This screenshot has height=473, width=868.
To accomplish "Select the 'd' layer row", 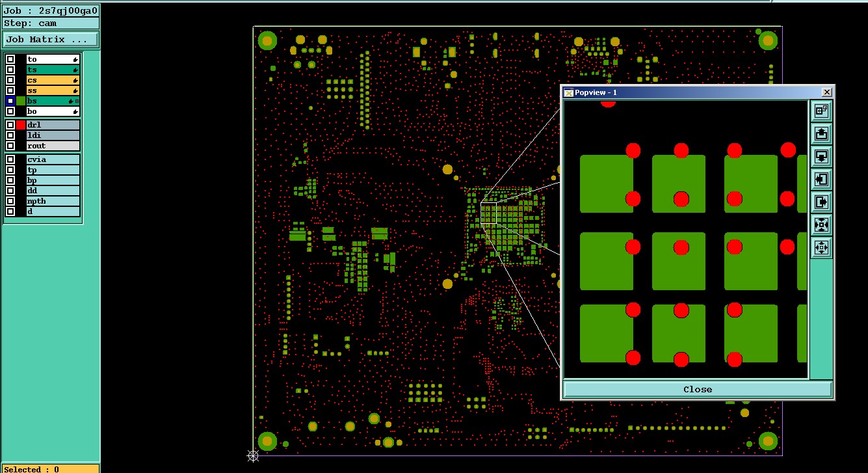I will (x=53, y=211).
